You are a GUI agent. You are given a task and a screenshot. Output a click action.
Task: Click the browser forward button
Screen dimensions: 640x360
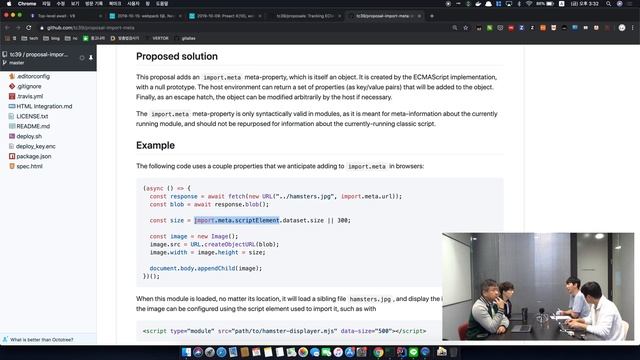click(18, 28)
